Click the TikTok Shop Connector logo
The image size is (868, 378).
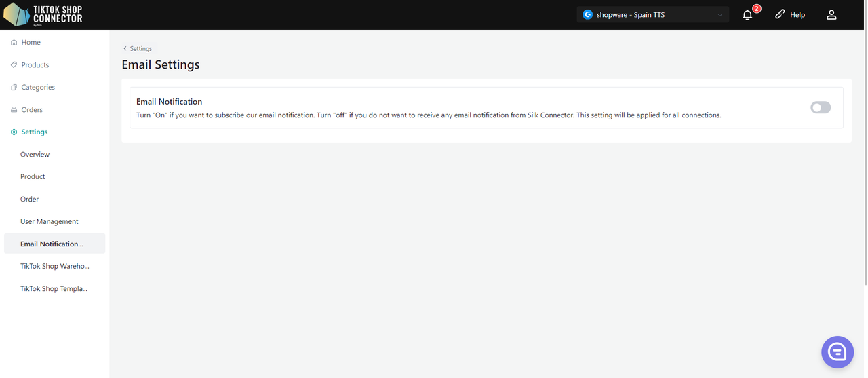pos(43,14)
